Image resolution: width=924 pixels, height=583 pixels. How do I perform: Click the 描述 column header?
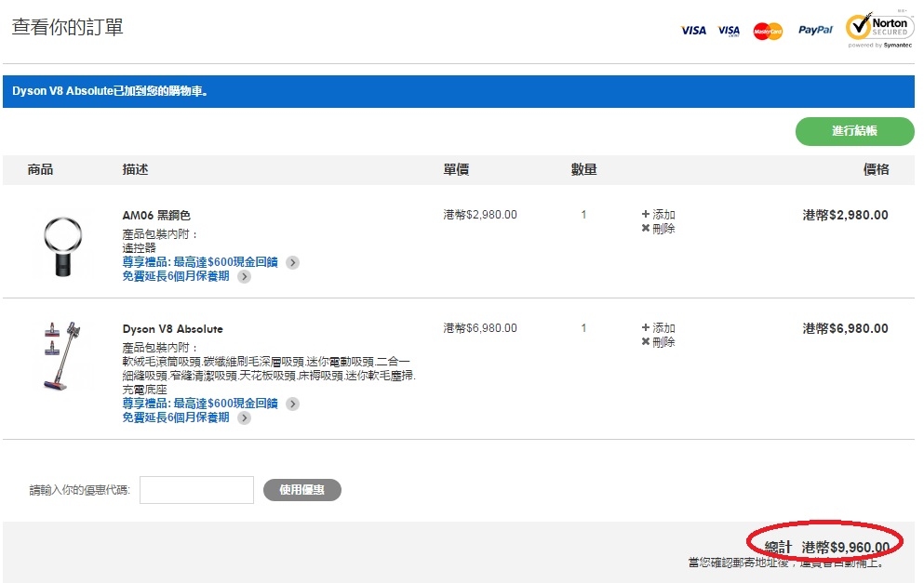click(x=135, y=169)
